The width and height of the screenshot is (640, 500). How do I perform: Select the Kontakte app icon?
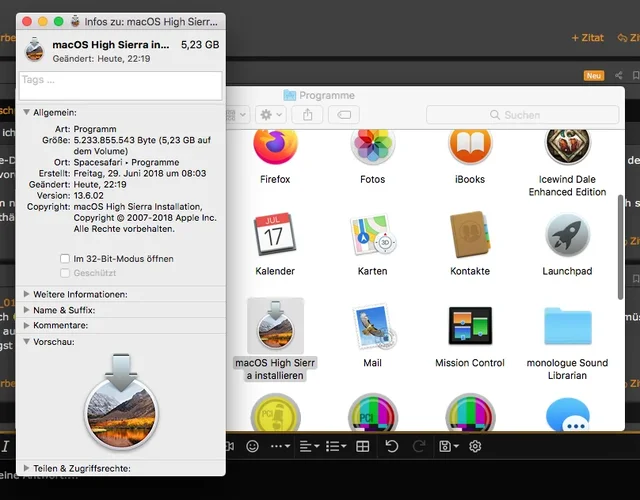pos(470,234)
